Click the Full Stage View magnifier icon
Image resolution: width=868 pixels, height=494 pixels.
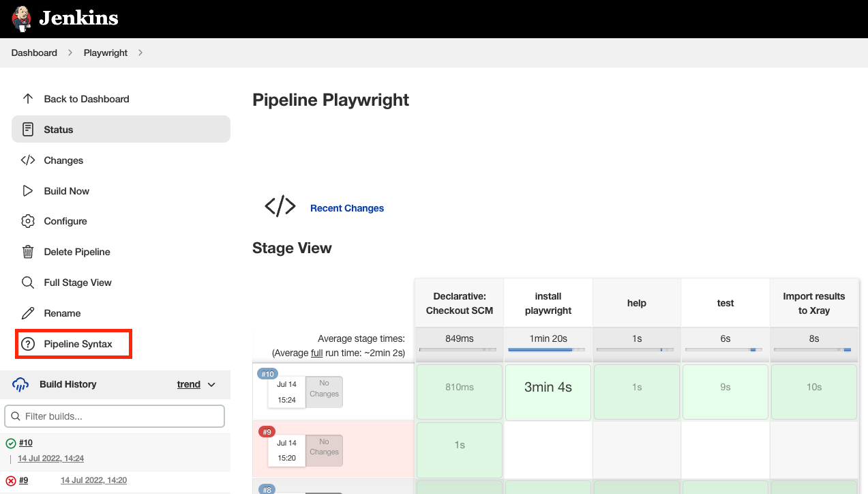(28, 282)
